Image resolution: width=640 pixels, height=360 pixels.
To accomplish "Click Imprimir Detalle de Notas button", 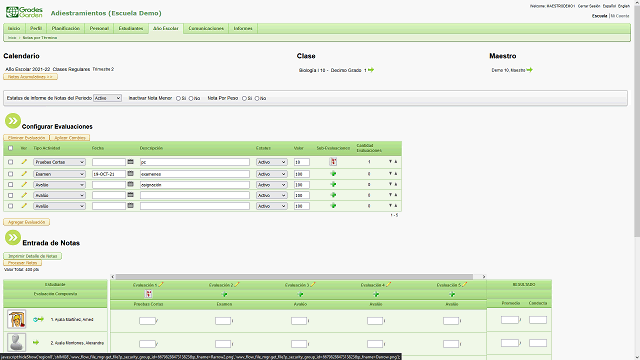I will point(33,256).
